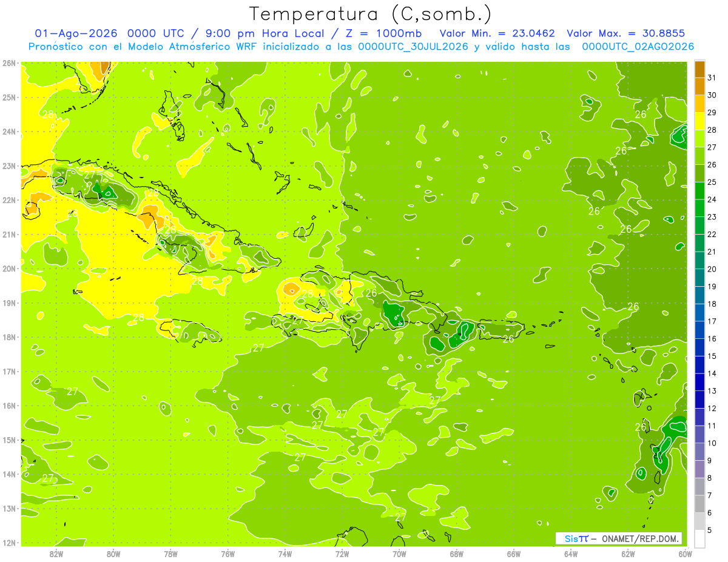Click the "Pronóstico con el Modelo Atmósferico WRF" line
The width and height of the screenshot is (728, 562).
click(x=143, y=47)
